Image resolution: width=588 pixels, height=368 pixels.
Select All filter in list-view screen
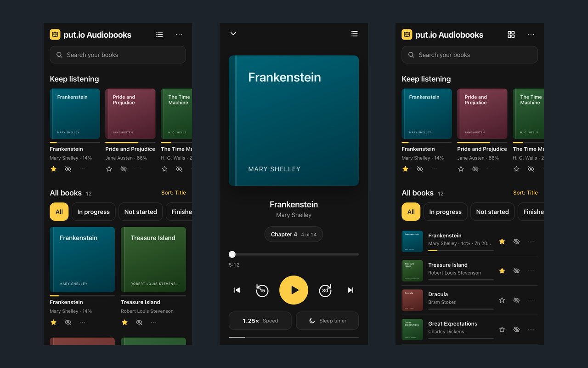(411, 212)
